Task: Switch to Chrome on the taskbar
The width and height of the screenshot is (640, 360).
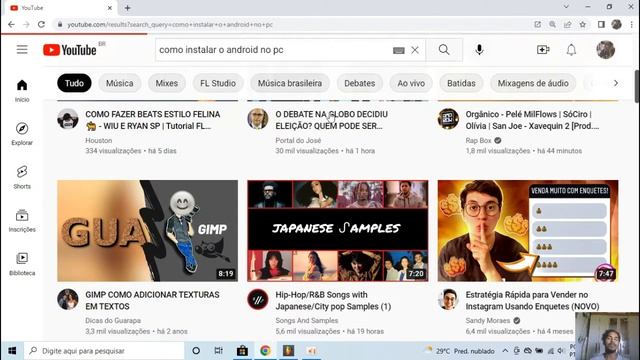Action: coord(265,351)
